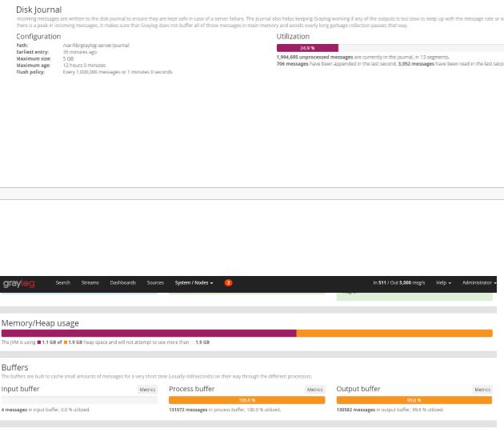This screenshot has width=504, height=432.
Task: Click the Disk Journal heading
Action: click(38, 10)
